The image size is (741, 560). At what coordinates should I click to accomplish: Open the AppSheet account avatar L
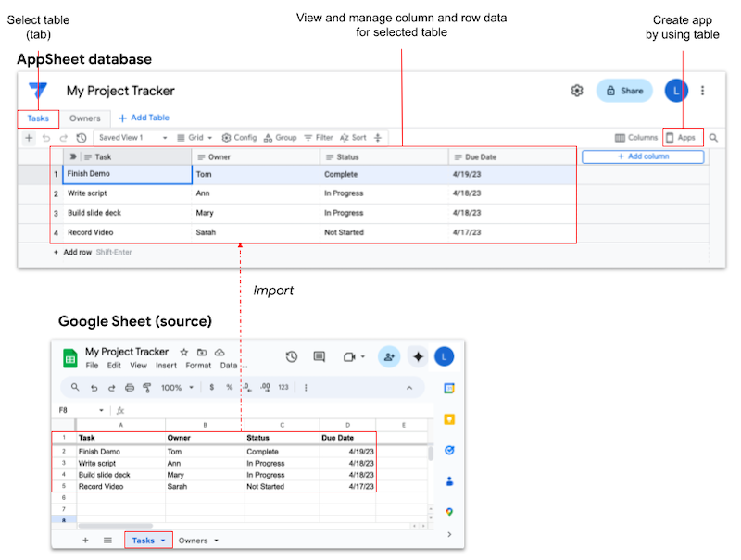coord(676,91)
